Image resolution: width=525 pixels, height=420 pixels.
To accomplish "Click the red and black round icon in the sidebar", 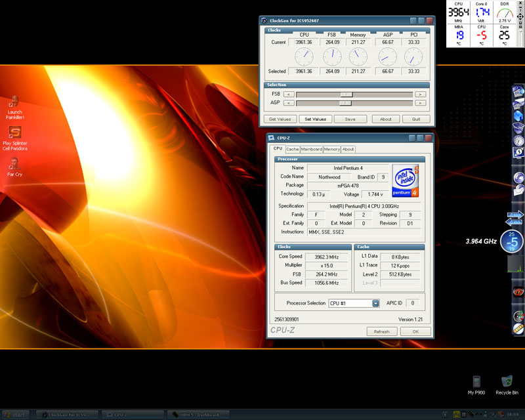I will 518,292.
